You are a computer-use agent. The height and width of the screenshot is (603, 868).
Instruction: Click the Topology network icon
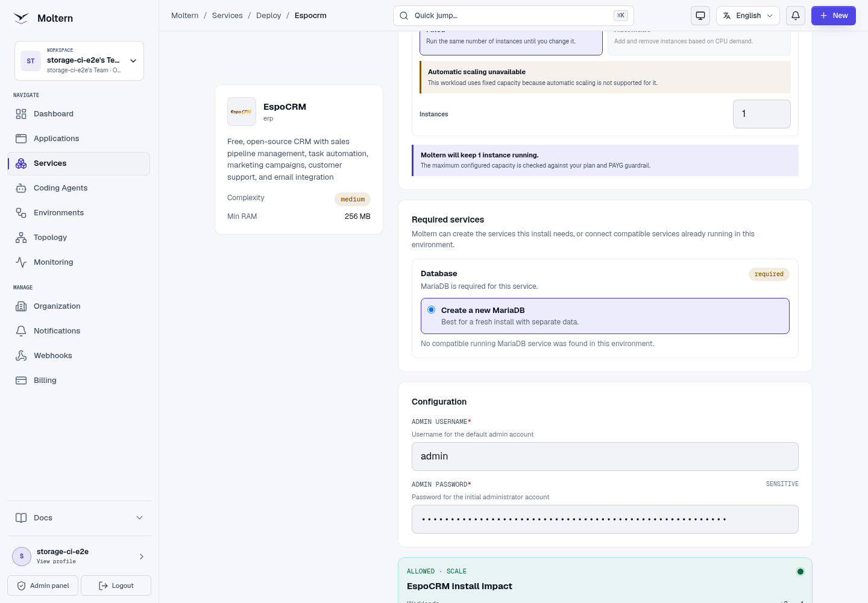(21, 238)
